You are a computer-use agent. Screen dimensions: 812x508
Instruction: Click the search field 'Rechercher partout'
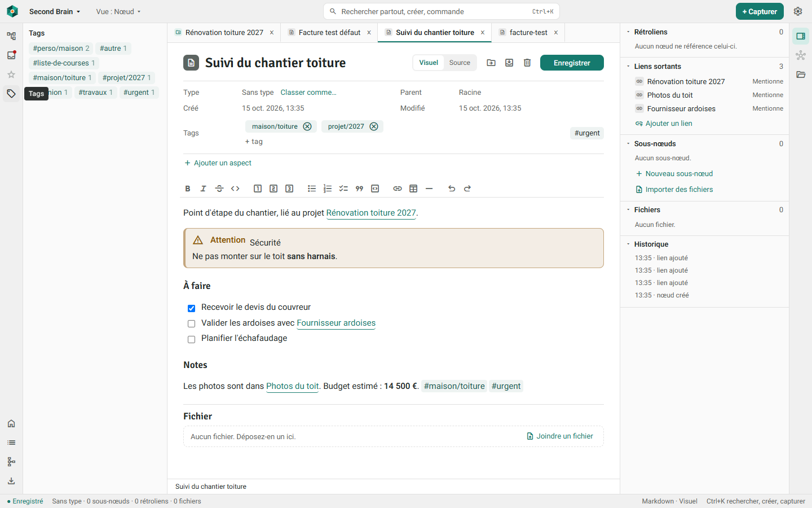click(x=441, y=11)
